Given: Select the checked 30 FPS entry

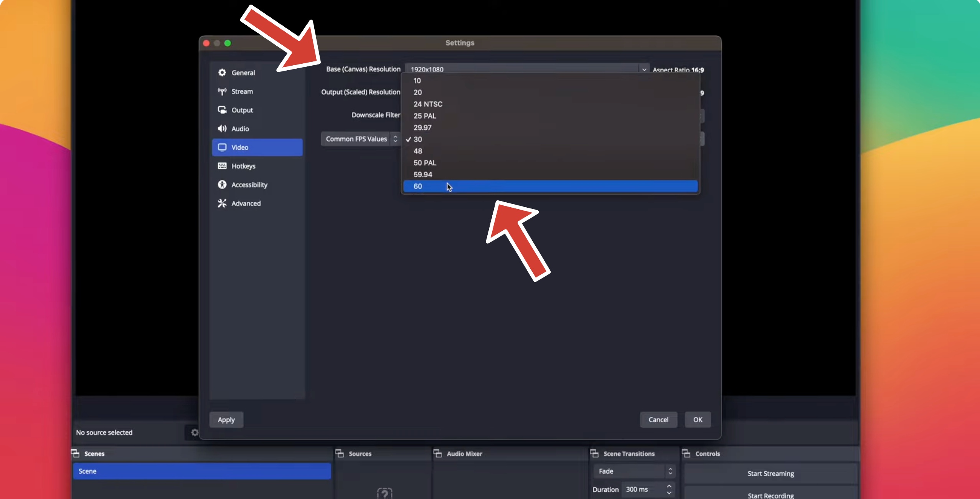Looking at the screenshot, I should pyautogui.click(x=417, y=139).
